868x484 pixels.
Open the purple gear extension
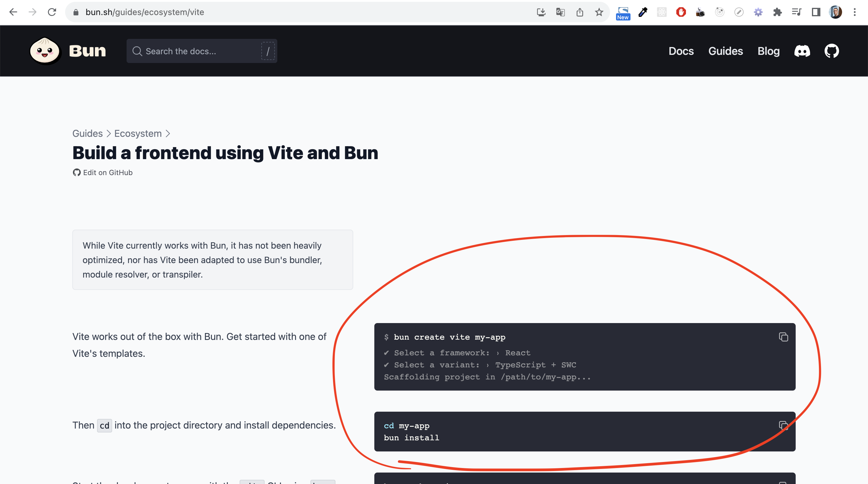758,12
